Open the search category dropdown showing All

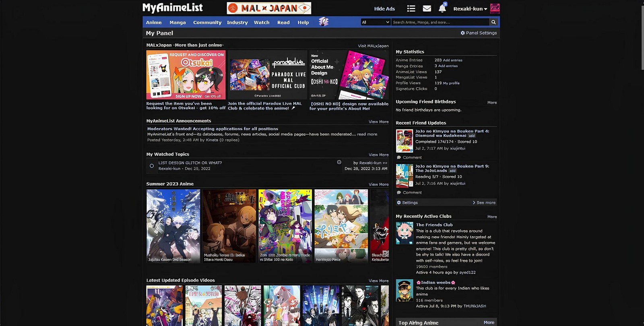click(x=376, y=22)
